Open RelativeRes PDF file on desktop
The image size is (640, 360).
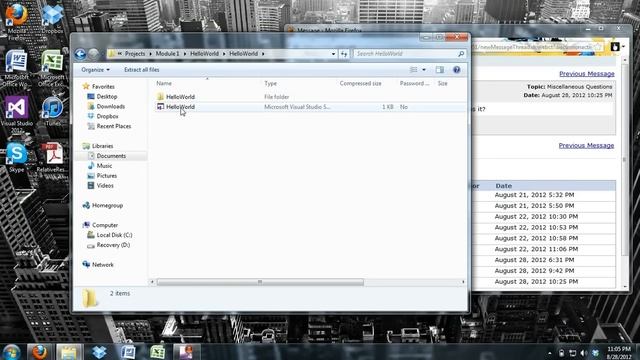[52, 161]
